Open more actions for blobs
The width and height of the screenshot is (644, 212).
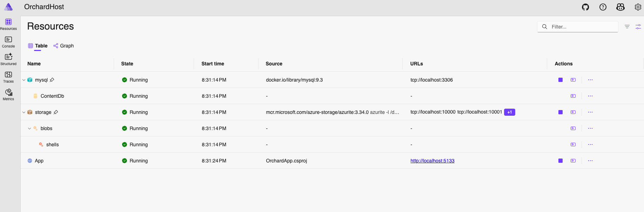[x=590, y=128]
